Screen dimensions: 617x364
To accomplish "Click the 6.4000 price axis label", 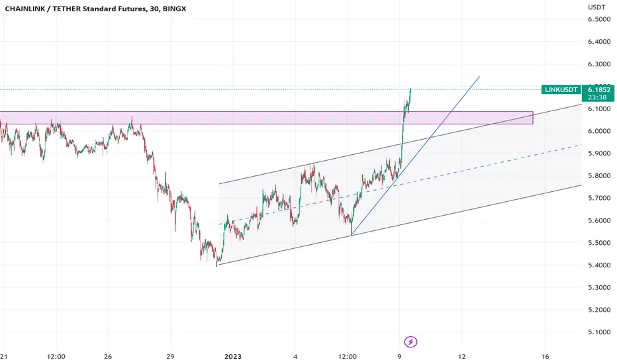I will tap(599, 41).
